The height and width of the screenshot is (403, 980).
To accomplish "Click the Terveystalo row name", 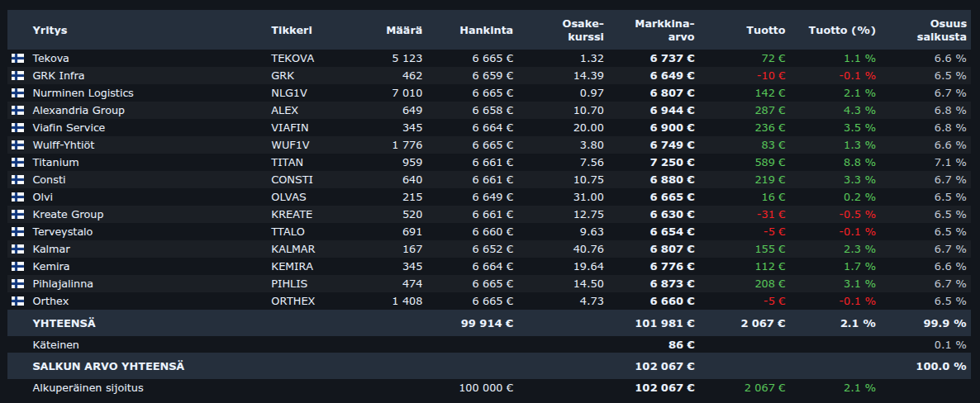I will 62,232.
